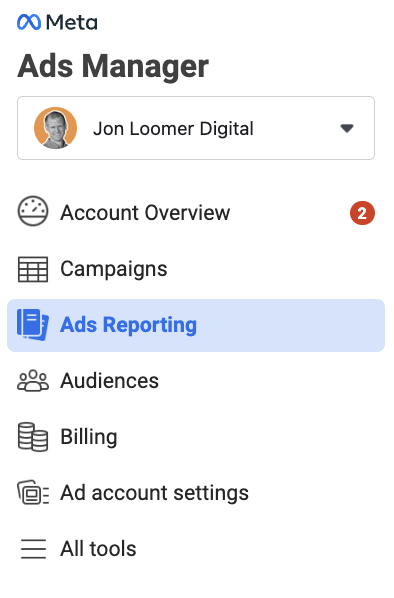Image resolution: width=394 pixels, height=598 pixels.
Task: Click the Ad account settings icon
Action: 33,493
